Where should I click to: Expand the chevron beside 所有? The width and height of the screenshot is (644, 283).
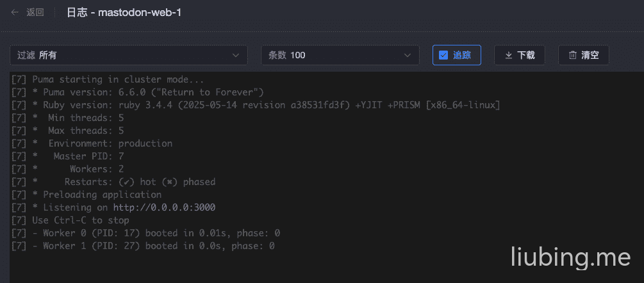[235, 55]
